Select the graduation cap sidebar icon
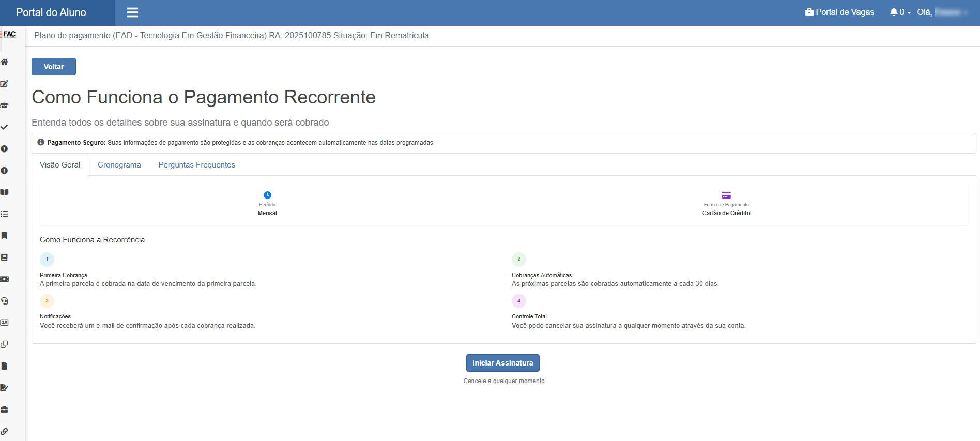This screenshot has height=441, width=980. point(5,105)
